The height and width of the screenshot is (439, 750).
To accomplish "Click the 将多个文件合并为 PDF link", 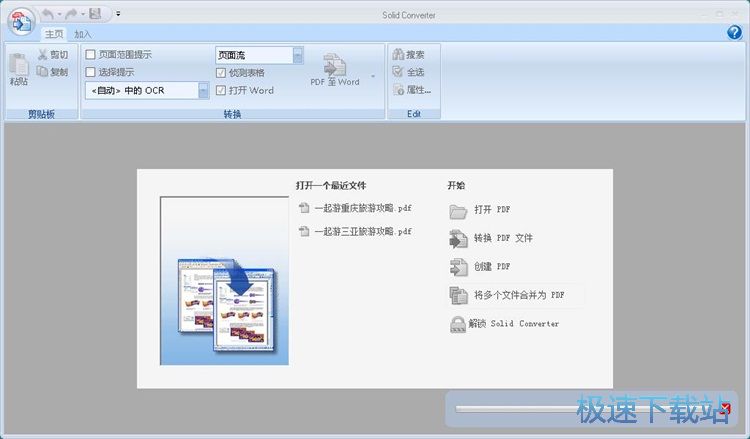I will click(x=519, y=295).
